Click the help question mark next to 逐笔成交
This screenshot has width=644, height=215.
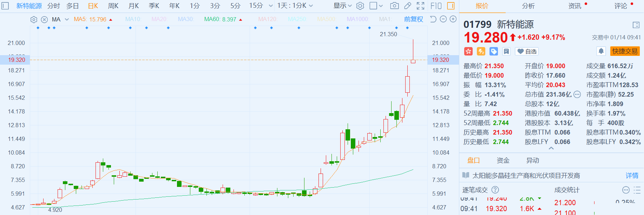coord(495,190)
